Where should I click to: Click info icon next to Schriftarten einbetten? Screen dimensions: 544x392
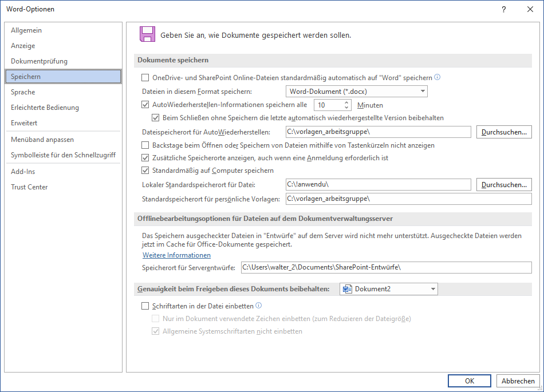tap(259, 306)
